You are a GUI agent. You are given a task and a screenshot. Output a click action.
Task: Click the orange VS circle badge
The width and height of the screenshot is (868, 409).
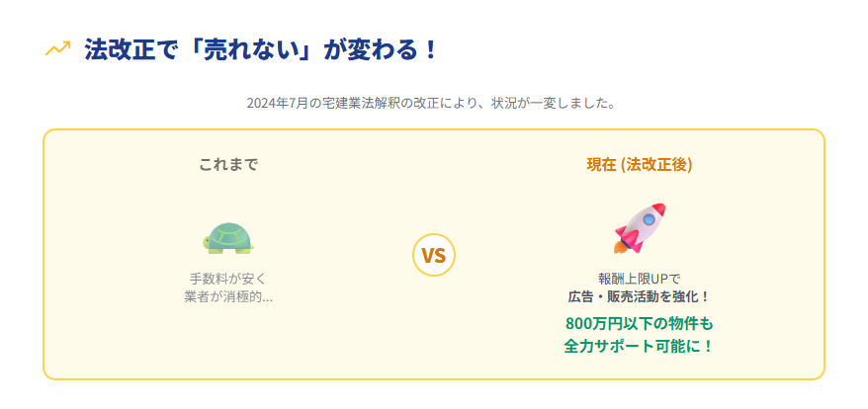pos(433,255)
